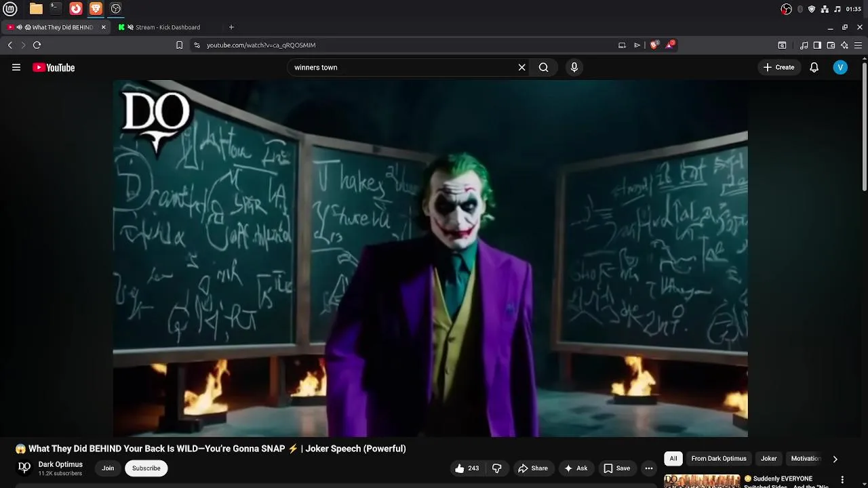This screenshot has width=868, height=488.
Task: Subscribe to Dark Optimus
Action: tap(146, 468)
